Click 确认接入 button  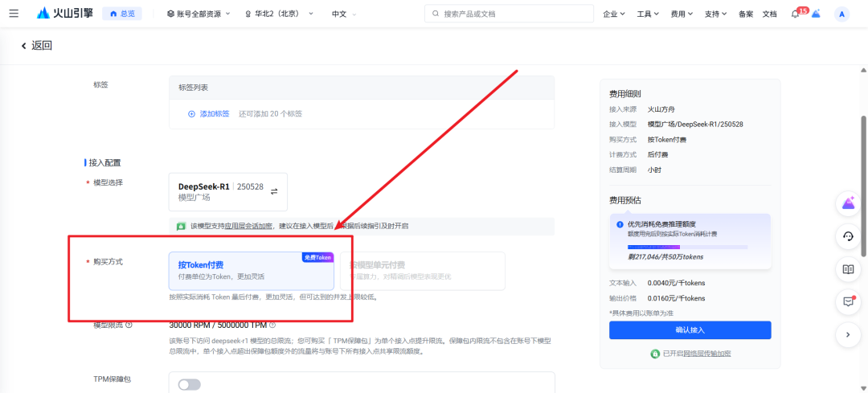click(690, 330)
